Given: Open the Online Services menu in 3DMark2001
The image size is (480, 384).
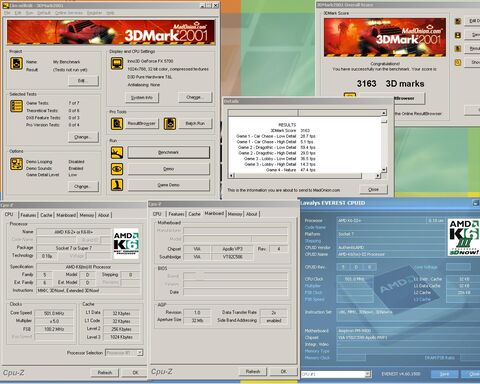Looking at the screenshot, I should 69,13.
